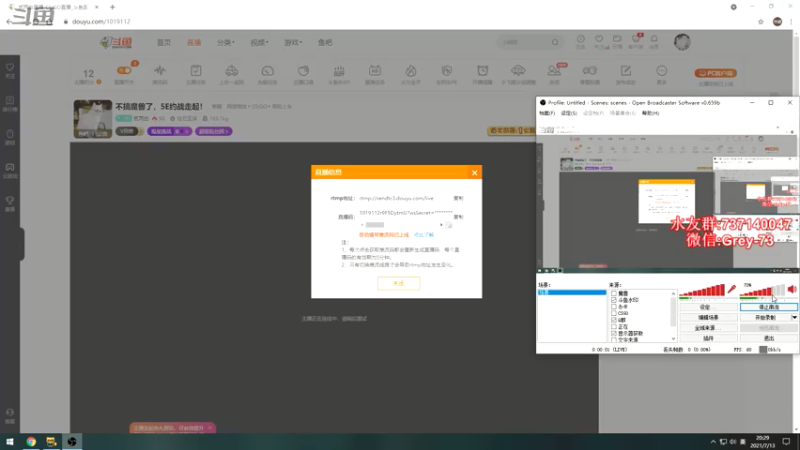Open the 鱼吧 tab on Douyu
This screenshot has height=450, width=800.
point(325,42)
